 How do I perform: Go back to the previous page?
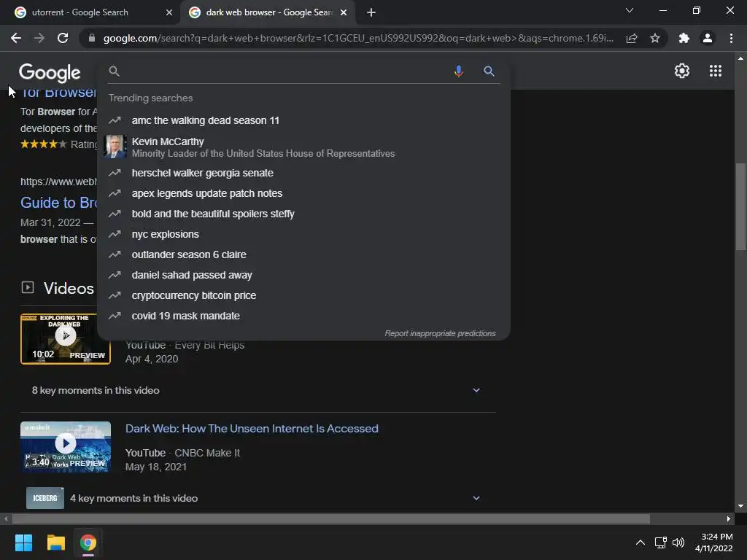[16, 38]
